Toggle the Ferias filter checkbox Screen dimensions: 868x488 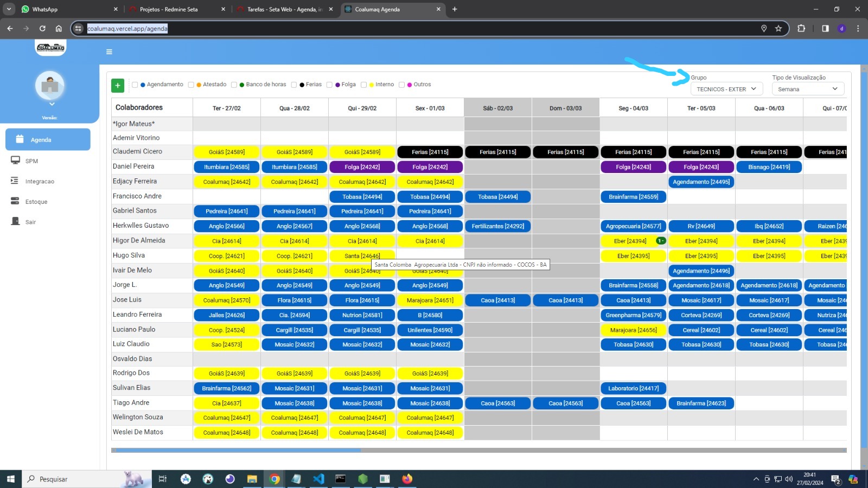294,85
